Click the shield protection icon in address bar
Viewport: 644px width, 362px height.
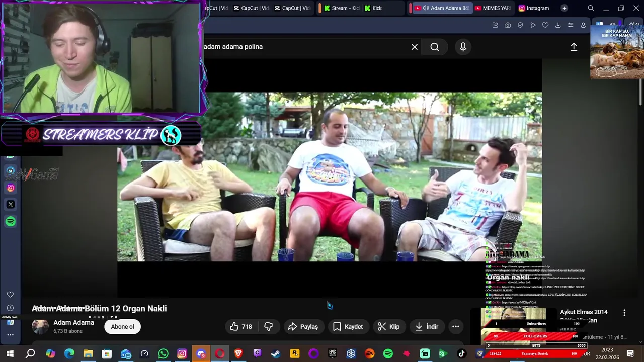(520, 25)
